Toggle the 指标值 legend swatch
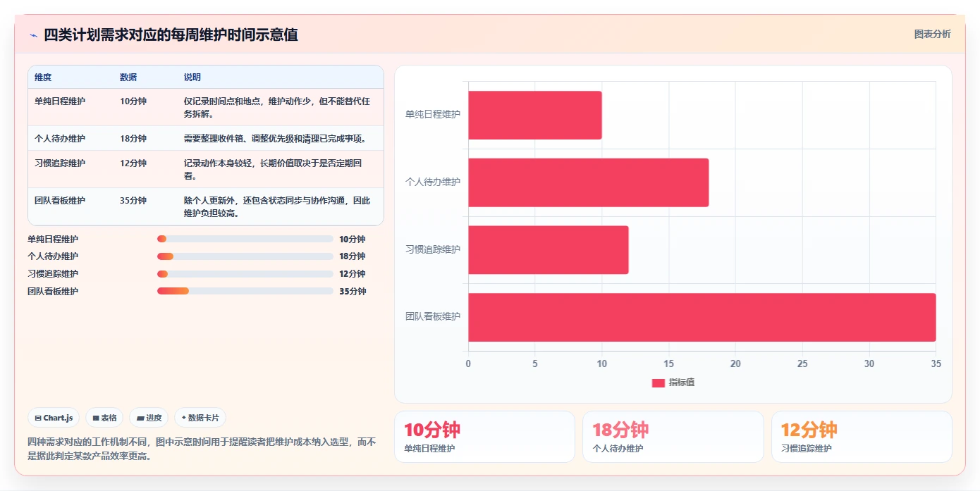 (659, 383)
